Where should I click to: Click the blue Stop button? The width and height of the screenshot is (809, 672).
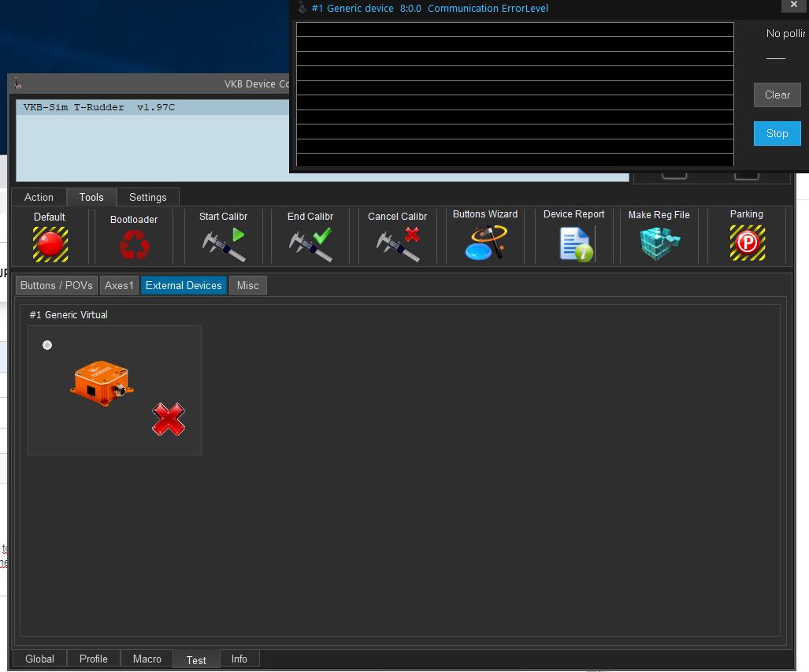[x=777, y=134]
